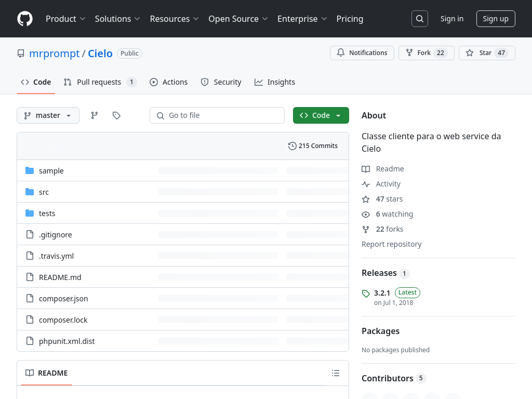
Task: Expand the Product menu
Action: tap(65, 19)
